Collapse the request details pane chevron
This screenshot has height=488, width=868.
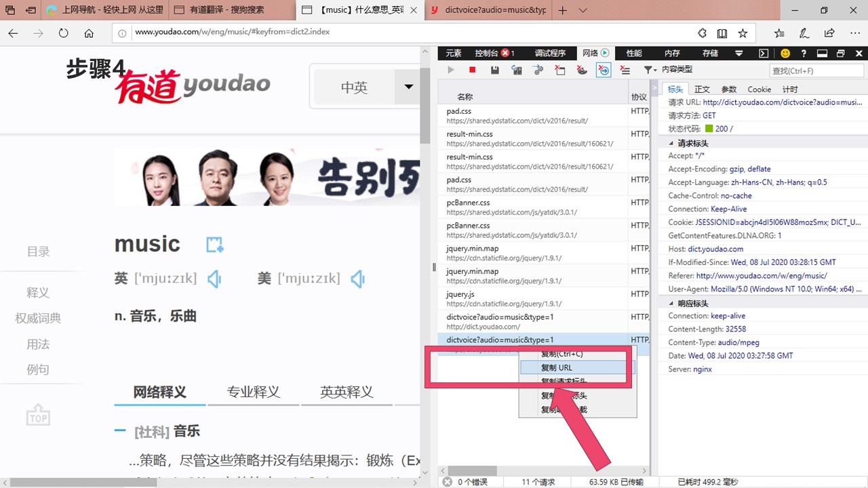(656, 89)
